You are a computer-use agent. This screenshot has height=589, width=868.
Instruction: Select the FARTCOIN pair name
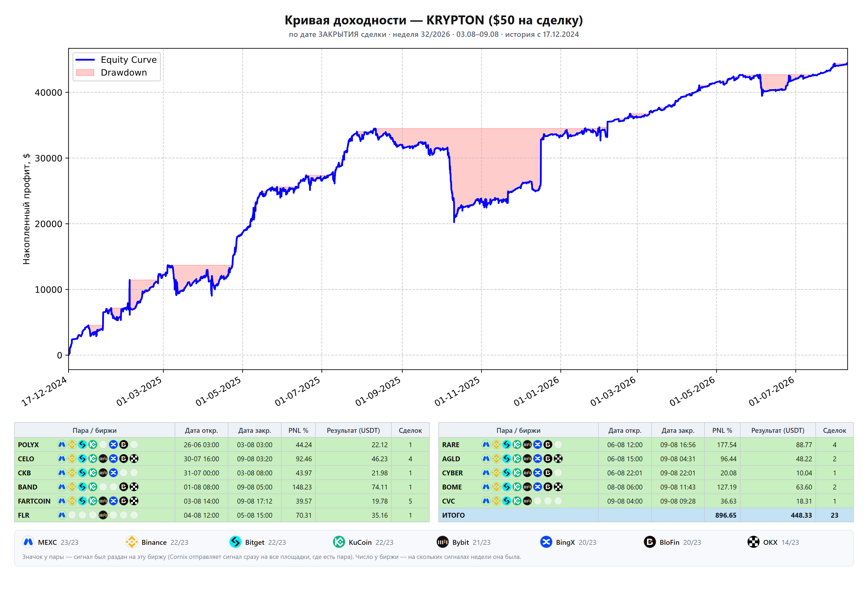(x=34, y=501)
